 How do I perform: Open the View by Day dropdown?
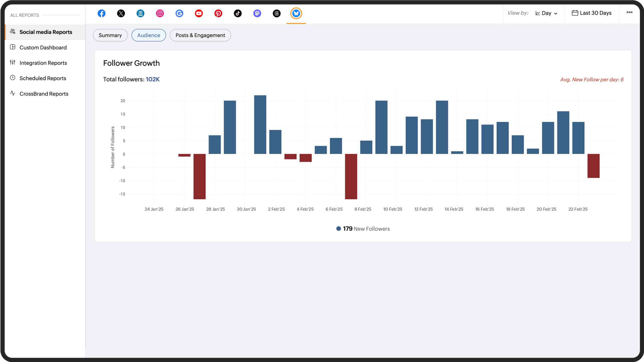pyautogui.click(x=546, y=13)
